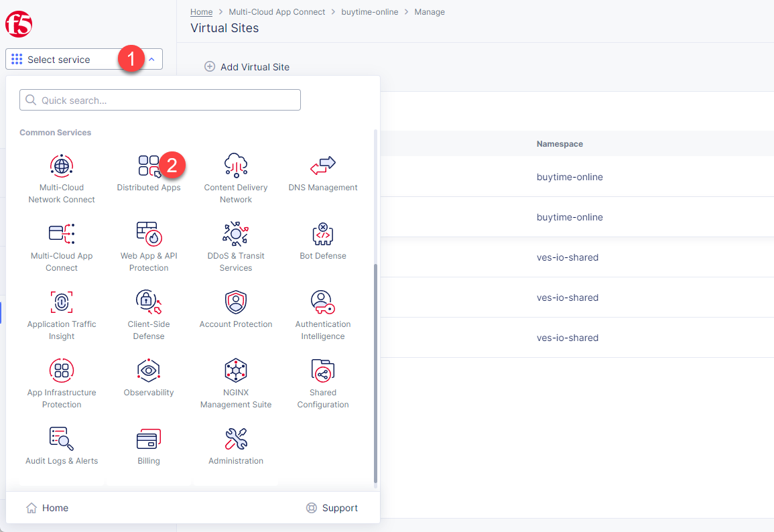Screen dimensions: 774x532
Task: Open Content Delivery Network service
Action: pyautogui.click(x=236, y=179)
